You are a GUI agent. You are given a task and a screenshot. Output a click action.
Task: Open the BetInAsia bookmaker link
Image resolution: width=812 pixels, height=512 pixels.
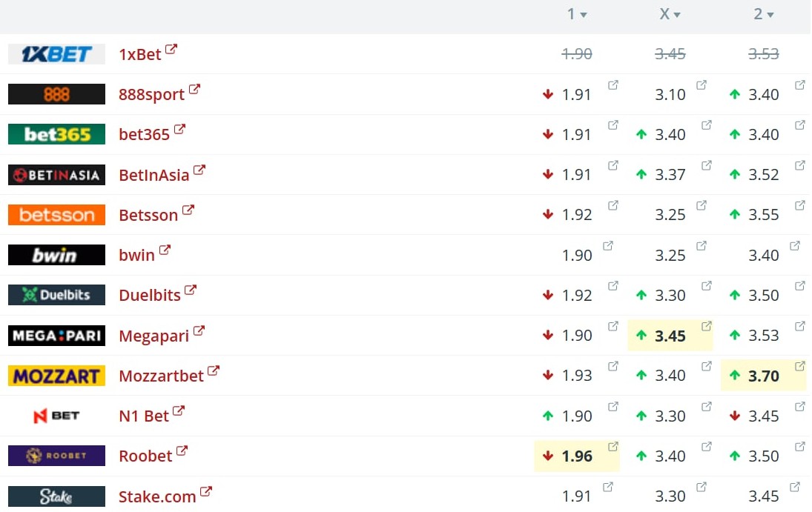154,175
